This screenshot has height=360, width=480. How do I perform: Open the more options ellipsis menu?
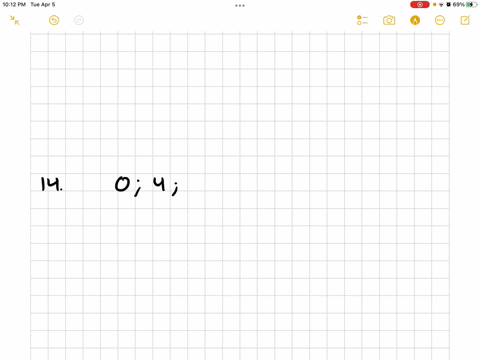(440, 20)
